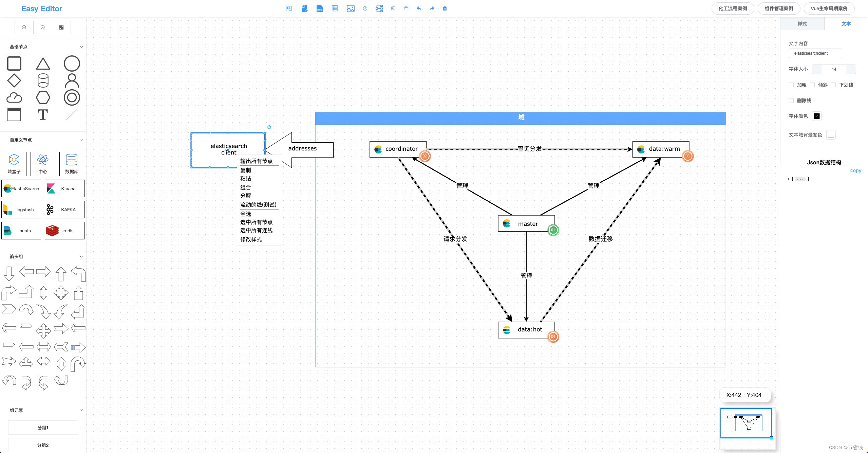
Task: Enable the 加粗 bold checkbox
Action: pyautogui.click(x=792, y=85)
